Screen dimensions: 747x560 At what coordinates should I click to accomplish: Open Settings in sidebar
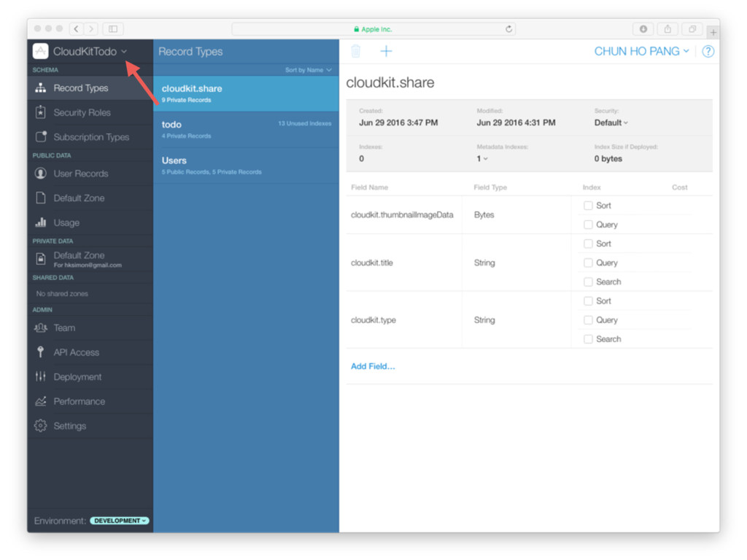coord(90,426)
